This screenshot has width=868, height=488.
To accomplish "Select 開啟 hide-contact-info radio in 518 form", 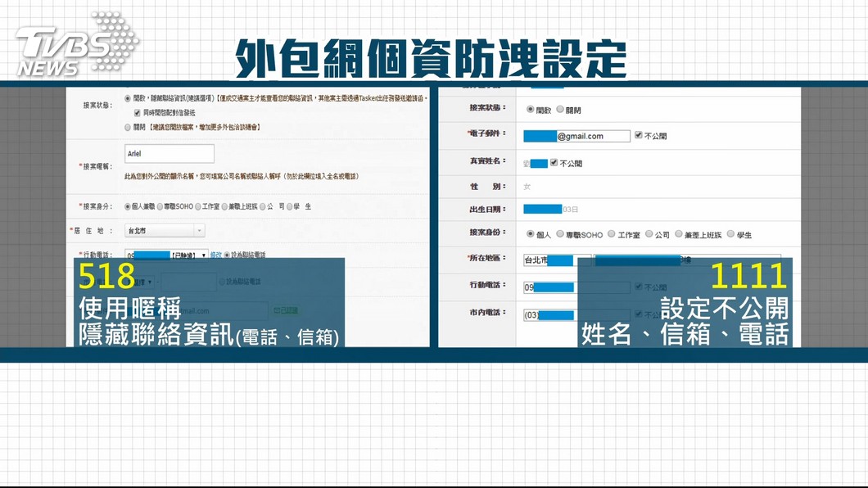I will [128, 98].
